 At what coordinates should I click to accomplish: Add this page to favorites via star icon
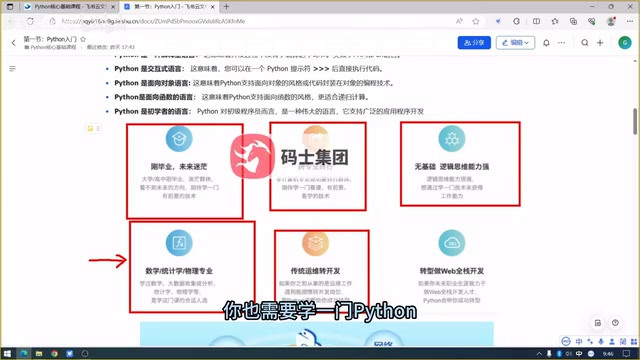476,21
